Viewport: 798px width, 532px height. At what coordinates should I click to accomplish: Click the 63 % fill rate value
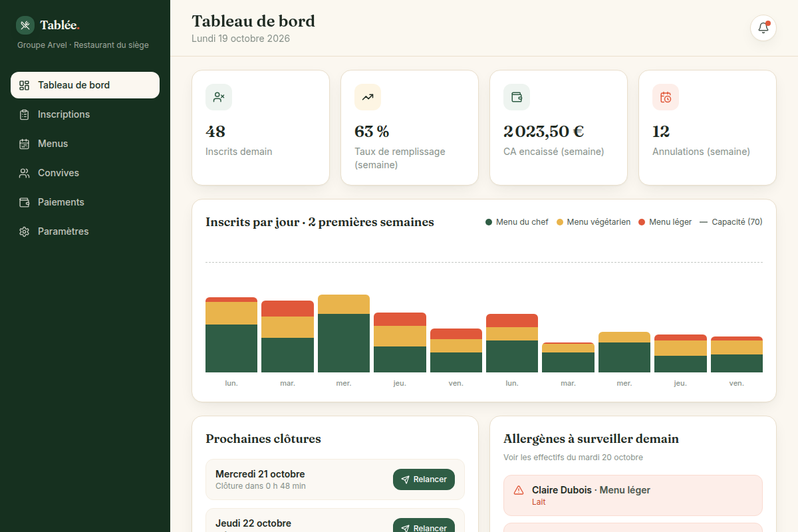tap(372, 132)
